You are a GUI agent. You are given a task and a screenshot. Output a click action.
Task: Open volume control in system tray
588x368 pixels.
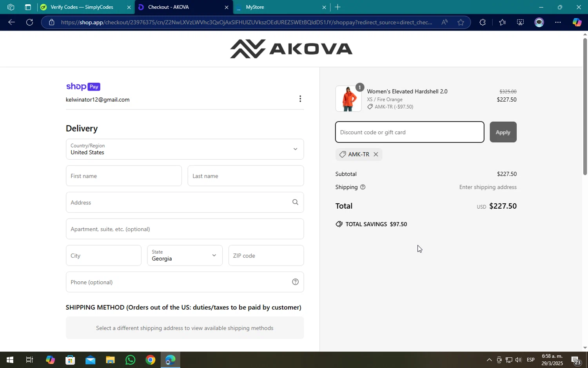click(x=518, y=360)
